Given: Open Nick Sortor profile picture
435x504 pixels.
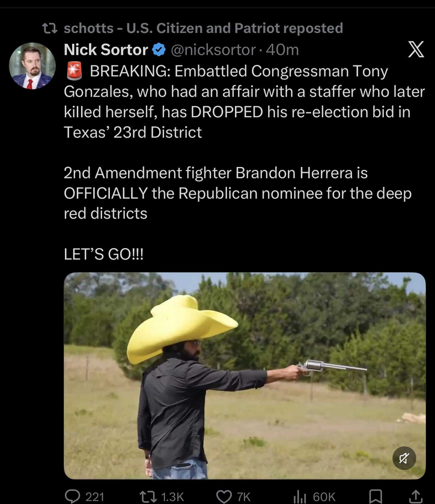Looking at the screenshot, I should pos(32,66).
